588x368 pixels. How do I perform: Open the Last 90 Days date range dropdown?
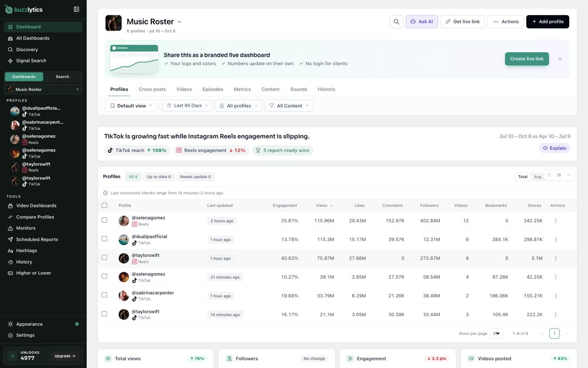tap(187, 106)
